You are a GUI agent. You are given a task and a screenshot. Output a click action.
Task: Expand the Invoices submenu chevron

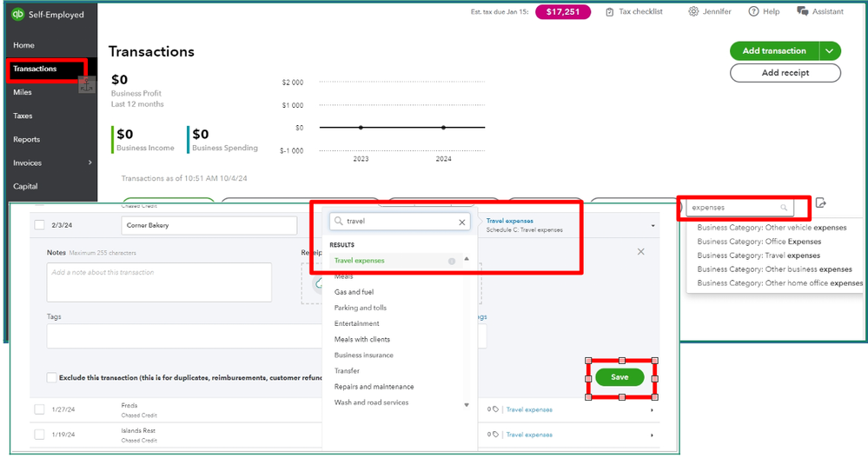point(90,163)
